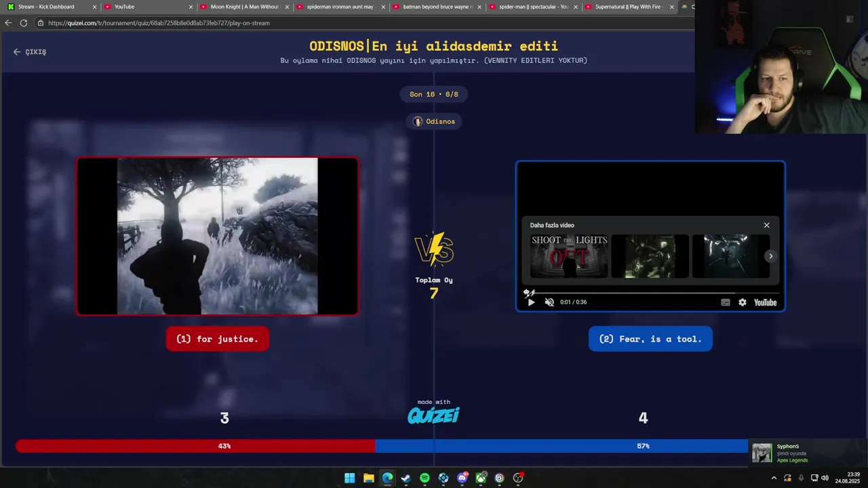The width and height of the screenshot is (868, 488).
Task: Open network settings tray icon
Action: point(814,478)
